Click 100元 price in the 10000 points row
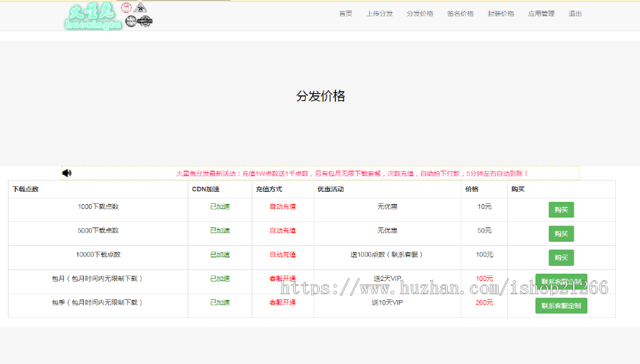The image size is (640, 364). (x=484, y=255)
